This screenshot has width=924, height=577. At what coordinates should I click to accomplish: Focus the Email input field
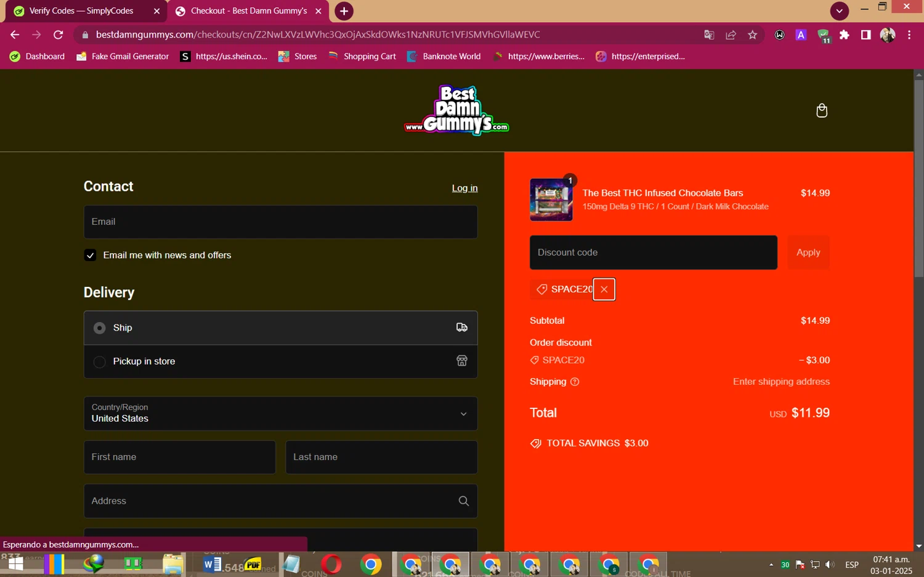tap(280, 222)
